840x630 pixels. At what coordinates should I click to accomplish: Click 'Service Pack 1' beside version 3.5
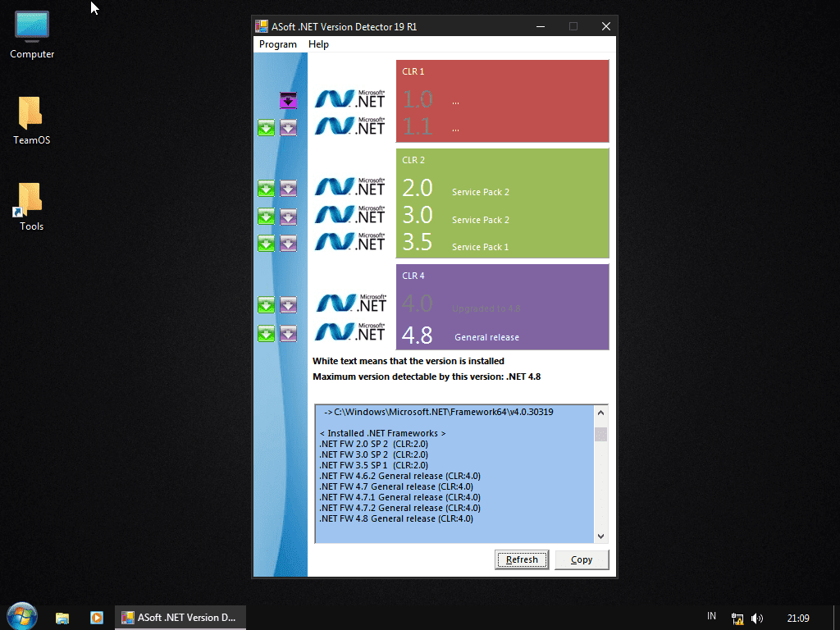[x=481, y=247]
